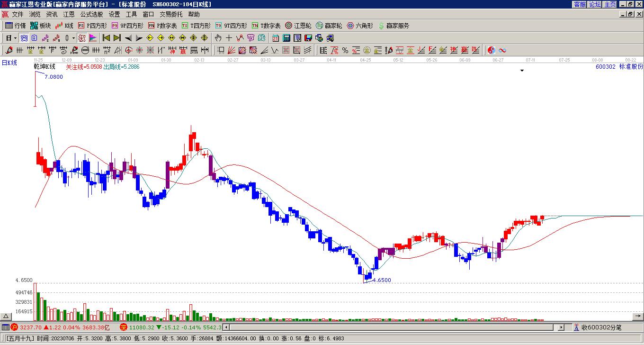Viewport: 644px width, 345px height.
Task: Click the black left-pointing triangle icon
Action: [128, 38]
